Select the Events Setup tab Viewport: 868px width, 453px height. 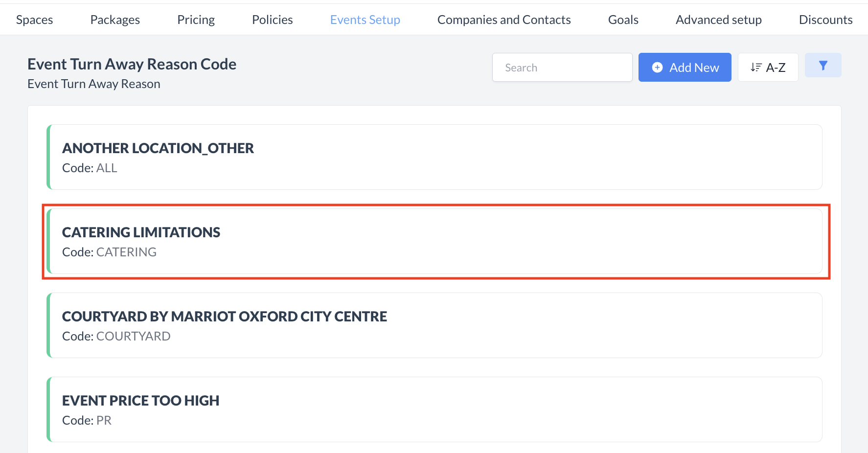(x=365, y=20)
